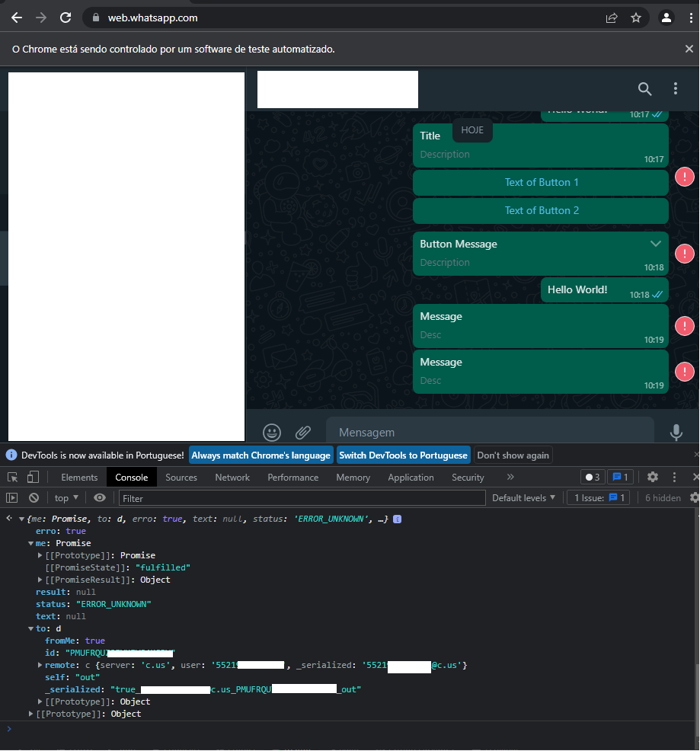Create live expression with eye icon
The height and width of the screenshot is (751, 700).
click(x=100, y=498)
